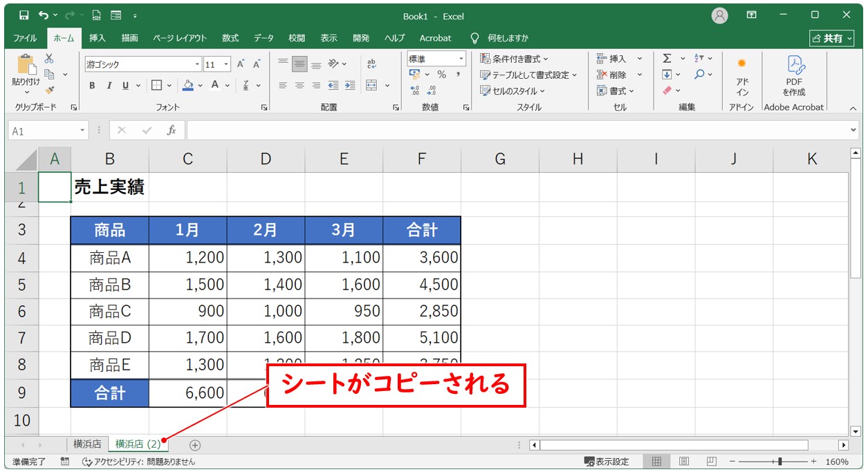
Task: Click inside the formula bar input
Action: (x=519, y=131)
